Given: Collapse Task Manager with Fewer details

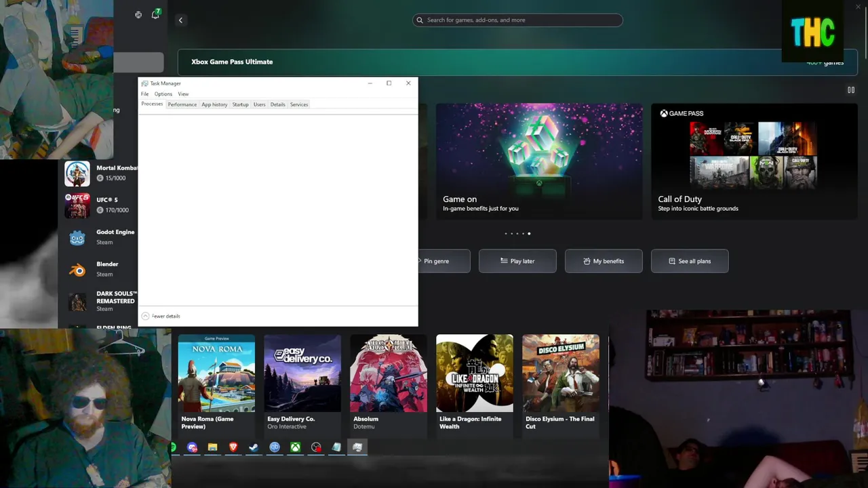Looking at the screenshot, I should point(161,317).
